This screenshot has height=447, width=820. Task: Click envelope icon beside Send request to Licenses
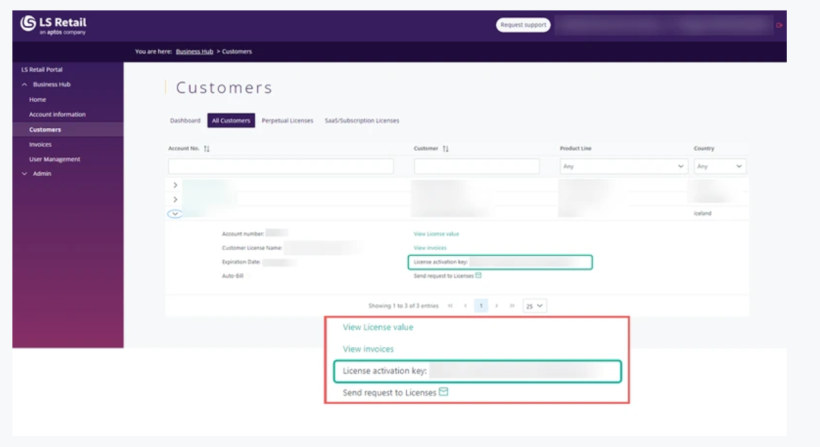tap(478, 275)
